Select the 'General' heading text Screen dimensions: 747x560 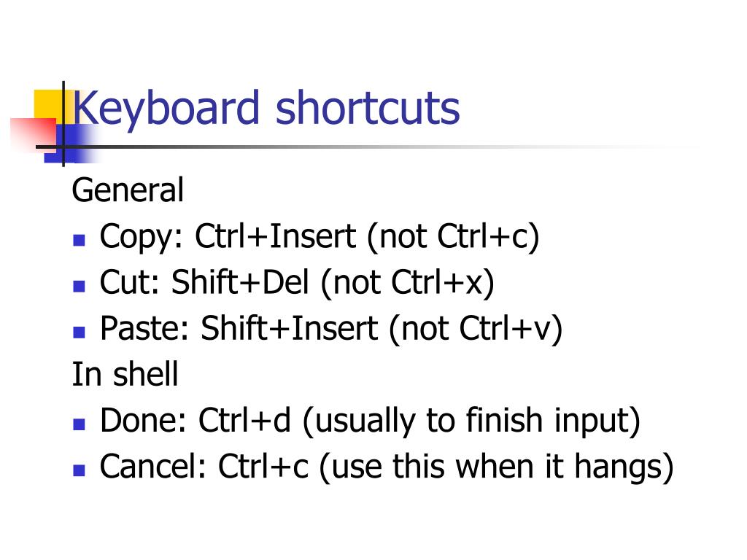point(128,190)
